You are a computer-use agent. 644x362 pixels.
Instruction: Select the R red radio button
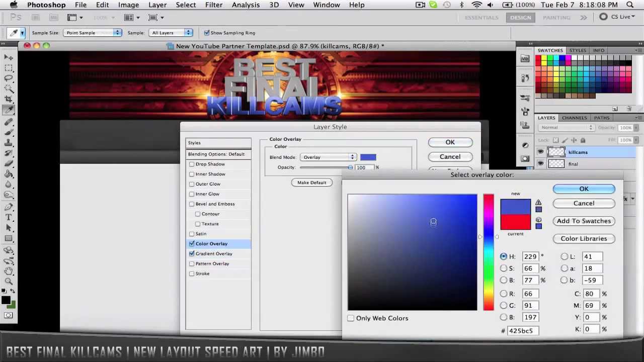504,294
